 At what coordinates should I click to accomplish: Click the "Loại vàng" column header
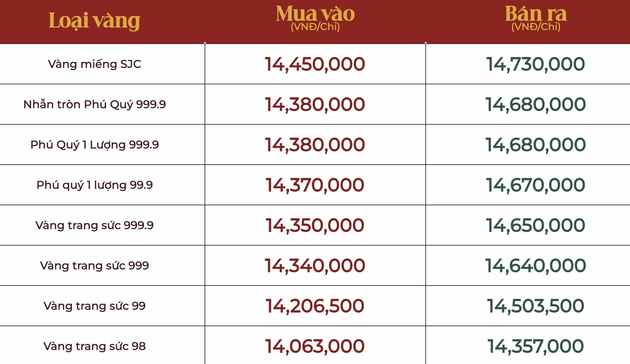(95, 21)
